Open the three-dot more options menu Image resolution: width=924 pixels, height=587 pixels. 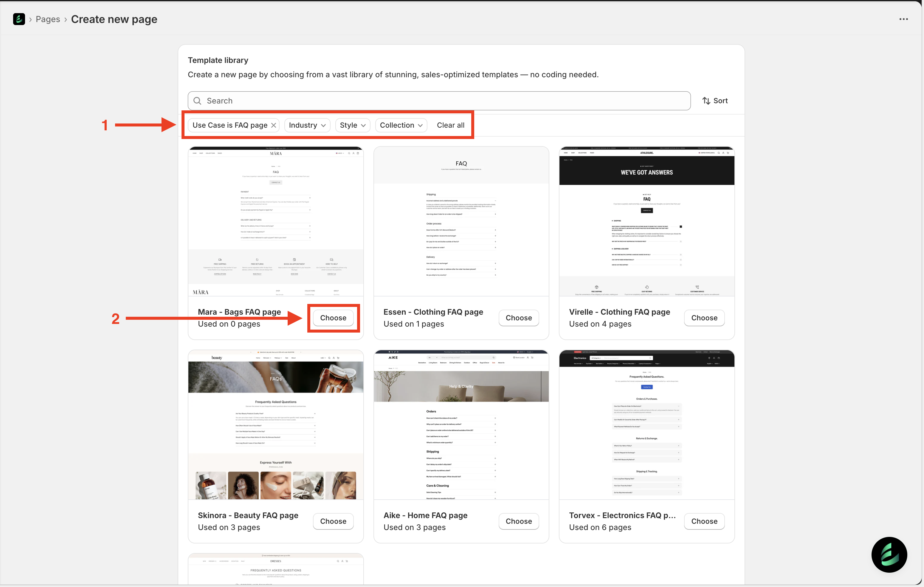pyautogui.click(x=903, y=19)
